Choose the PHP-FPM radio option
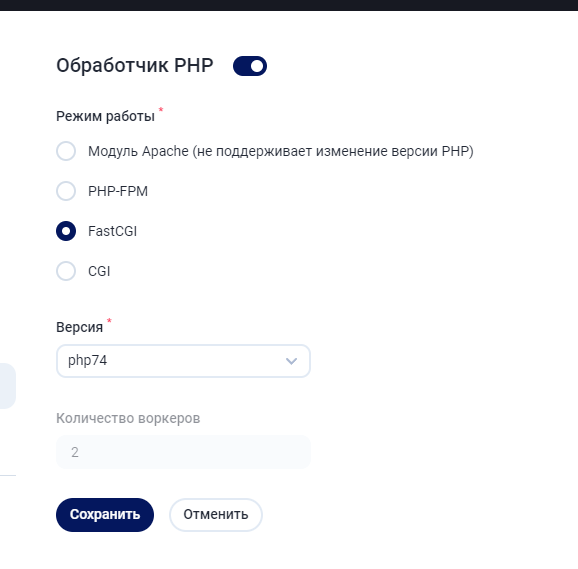 click(x=66, y=191)
